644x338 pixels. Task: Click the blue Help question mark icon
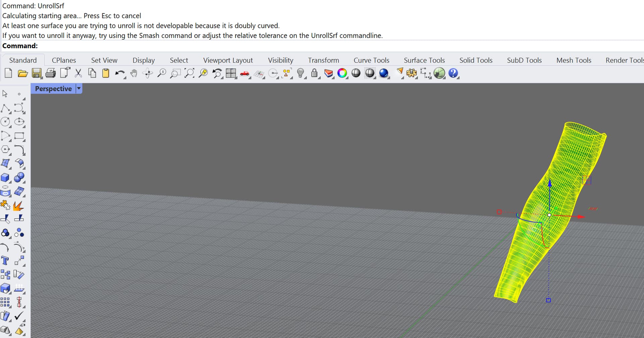coord(453,73)
